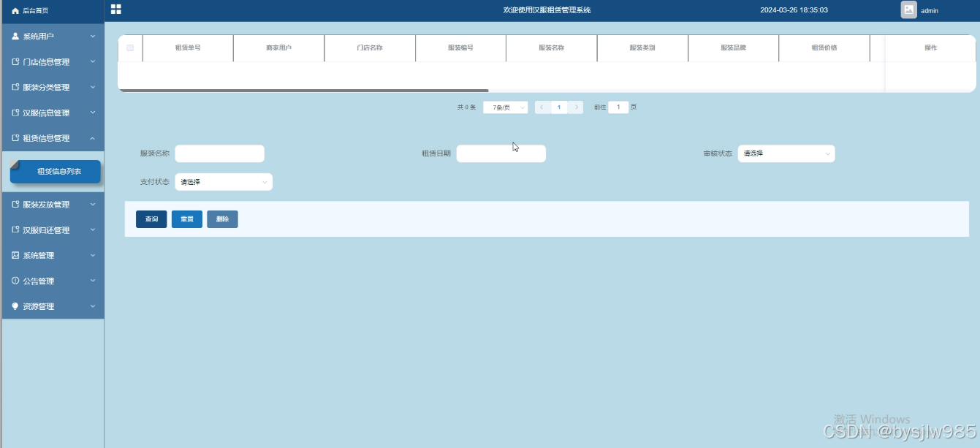Image resolution: width=980 pixels, height=448 pixels.
Task: Expand 汉服信息管理 using its chevron
Action: tap(93, 113)
